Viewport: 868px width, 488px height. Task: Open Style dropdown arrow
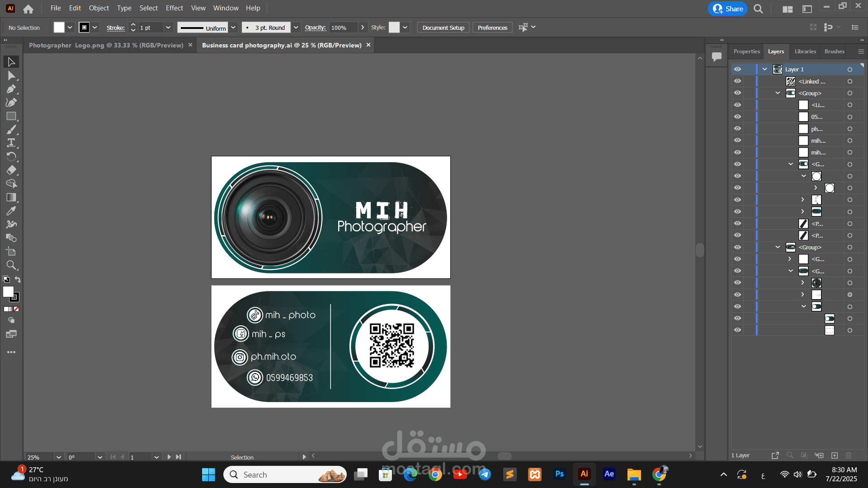(405, 28)
